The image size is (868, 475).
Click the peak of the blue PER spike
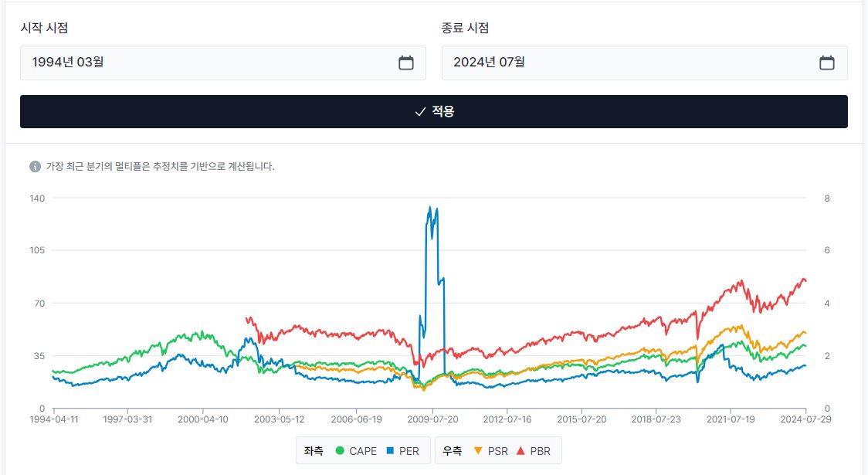[430, 206]
